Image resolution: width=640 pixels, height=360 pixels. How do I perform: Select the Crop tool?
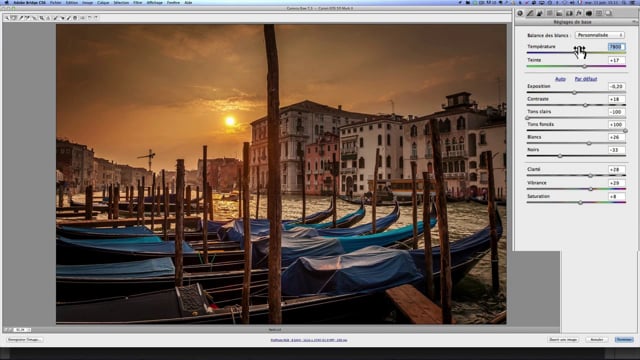tap(42, 18)
